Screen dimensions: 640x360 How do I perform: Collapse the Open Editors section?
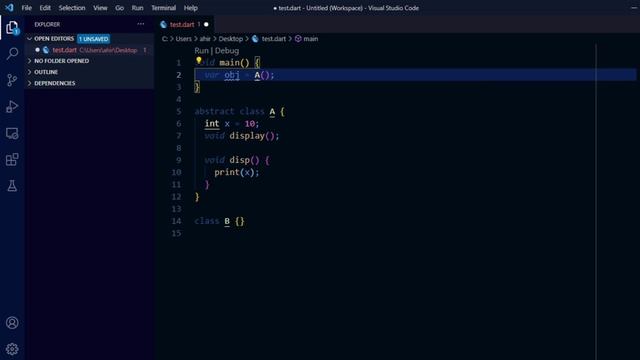[x=29, y=39]
